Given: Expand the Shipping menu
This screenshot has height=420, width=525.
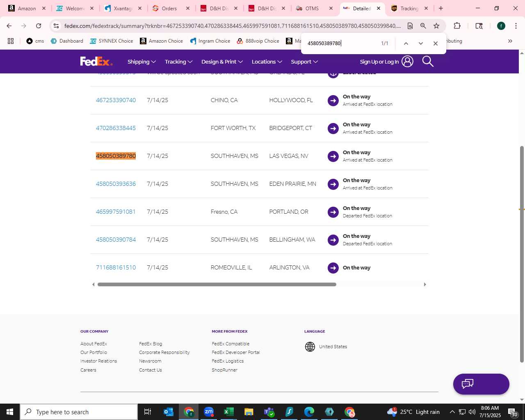Looking at the screenshot, I should (142, 62).
